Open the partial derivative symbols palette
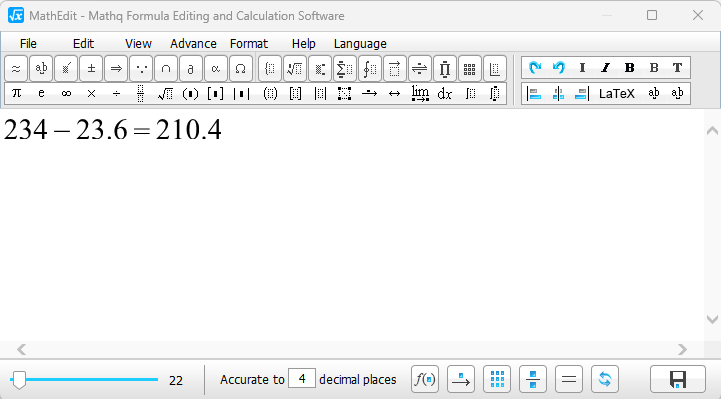Viewport: 721px width, 399px height. (x=191, y=69)
